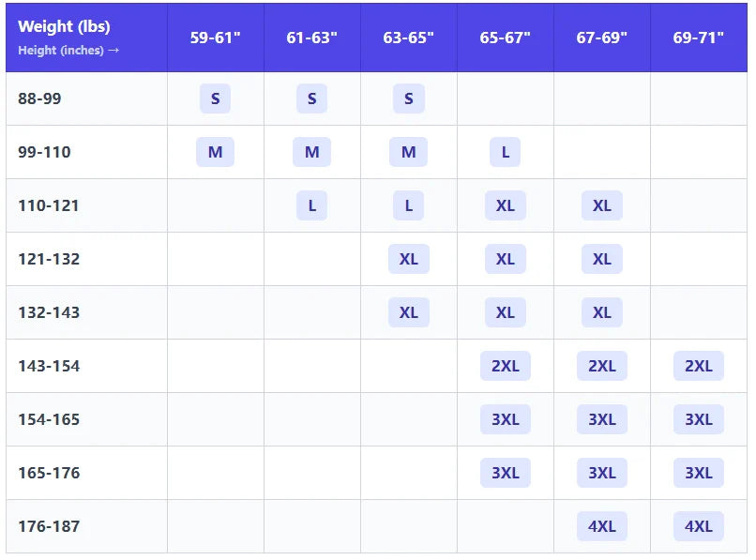Select 3XL at 165-176 lbs, 65-67"

[x=505, y=473]
